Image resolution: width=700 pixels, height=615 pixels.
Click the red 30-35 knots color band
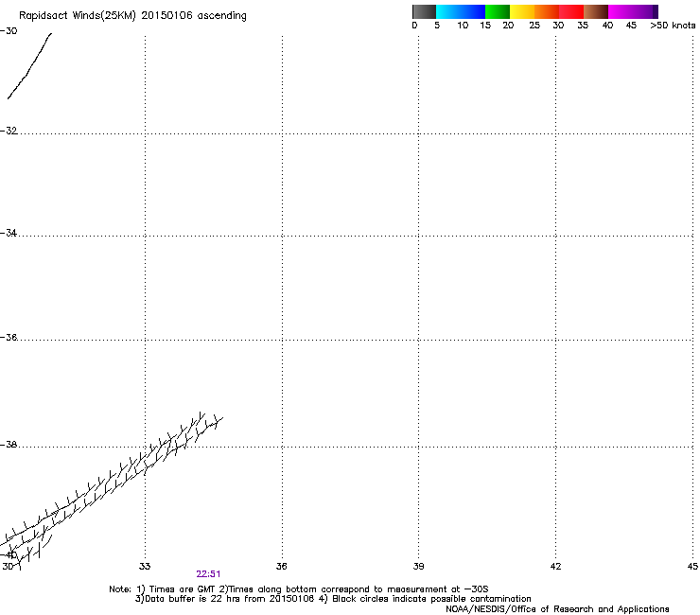point(571,11)
